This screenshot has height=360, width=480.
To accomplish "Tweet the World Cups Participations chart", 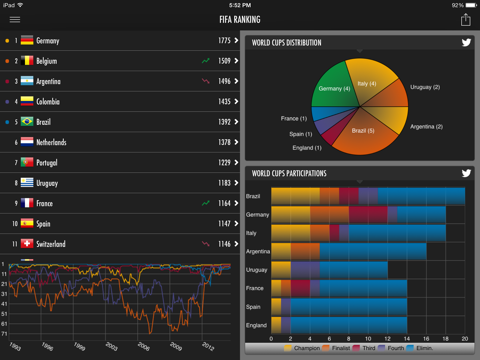I will click(466, 173).
